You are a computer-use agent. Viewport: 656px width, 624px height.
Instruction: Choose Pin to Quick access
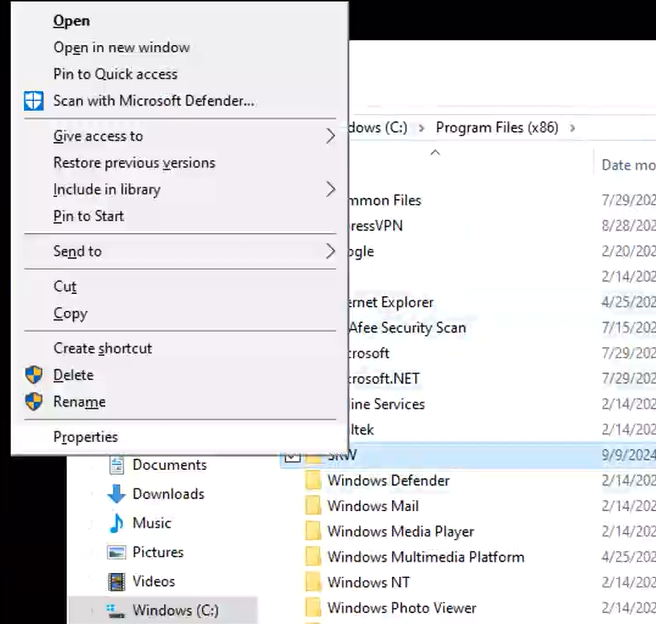click(x=115, y=74)
